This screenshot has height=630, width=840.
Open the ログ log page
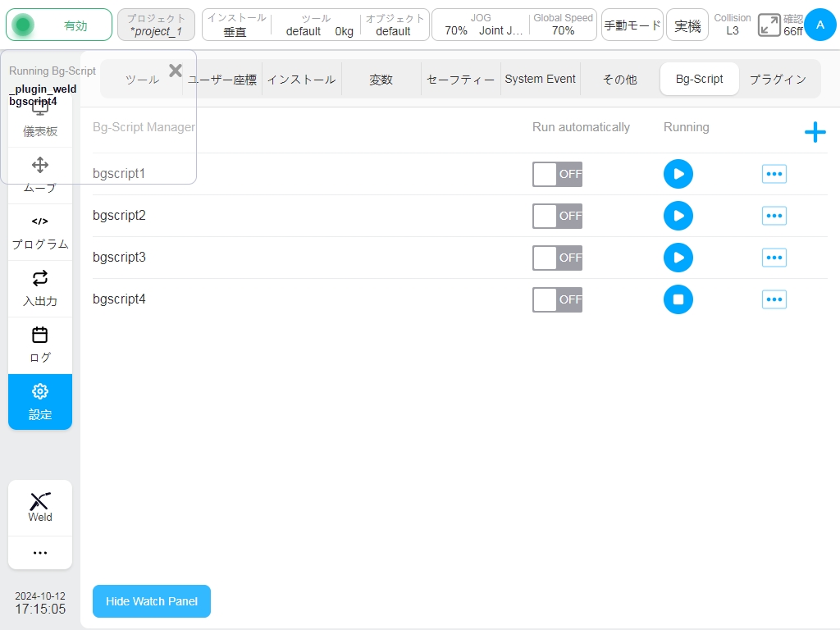(x=40, y=345)
